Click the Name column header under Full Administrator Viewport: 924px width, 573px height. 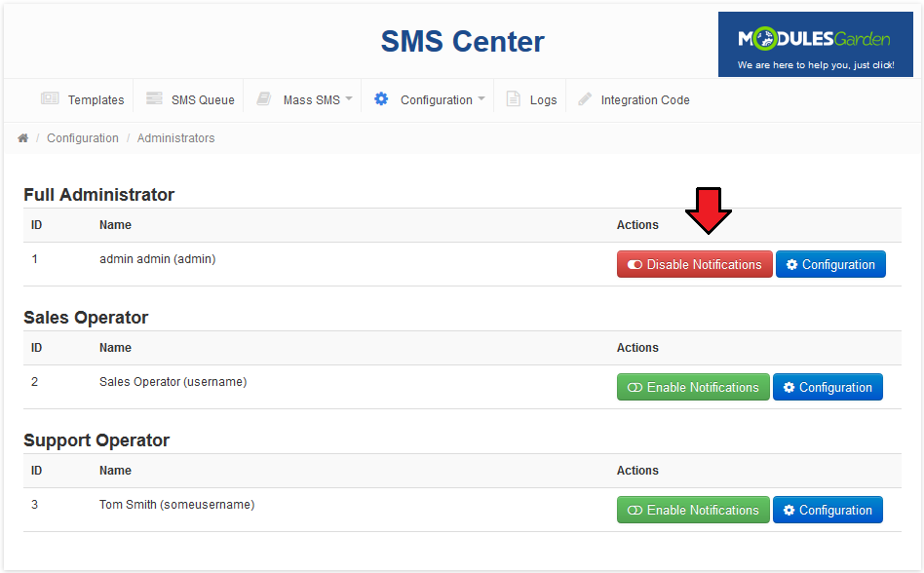pyautogui.click(x=115, y=225)
